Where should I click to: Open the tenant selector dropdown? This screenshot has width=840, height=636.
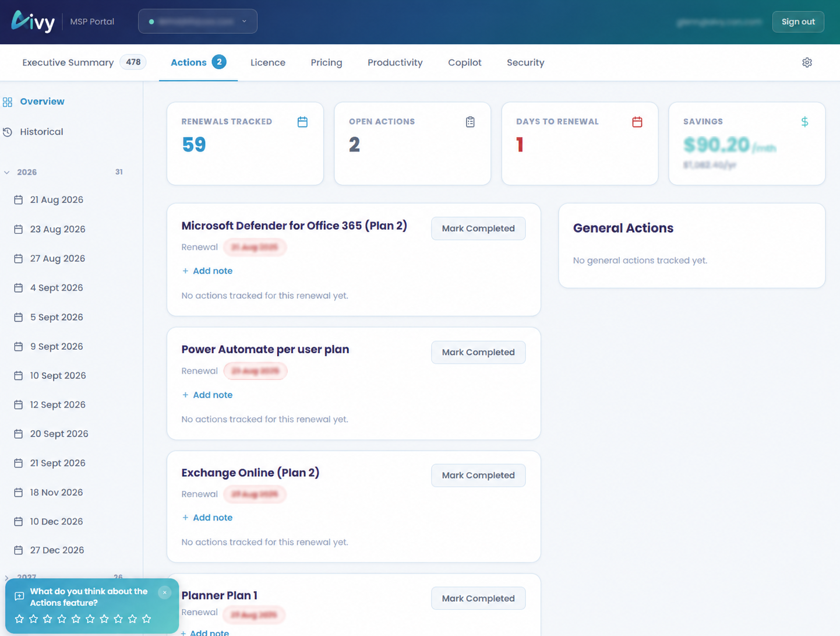pyautogui.click(x=197, y=21)
